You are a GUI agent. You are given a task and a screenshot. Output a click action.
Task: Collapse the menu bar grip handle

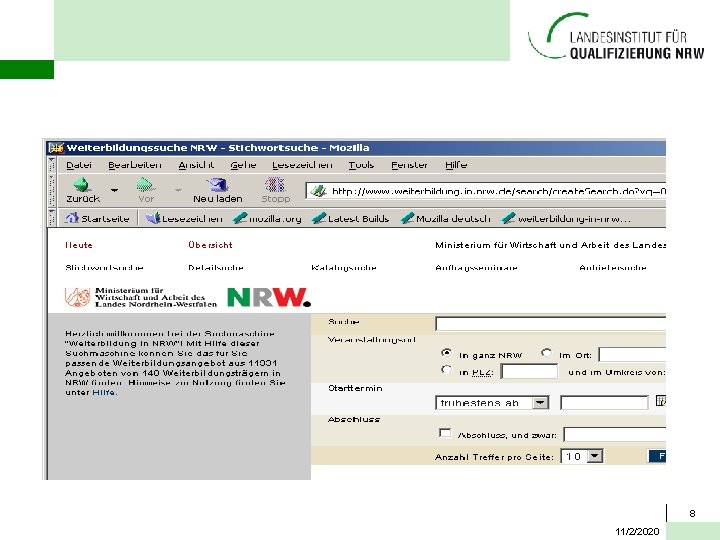51,164
